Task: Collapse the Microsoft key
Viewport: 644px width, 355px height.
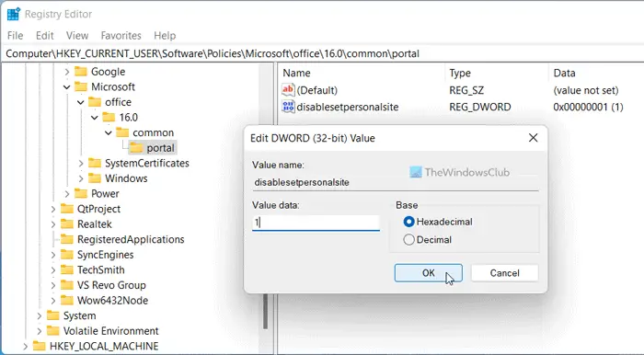Action: click(x=66, y=87)
